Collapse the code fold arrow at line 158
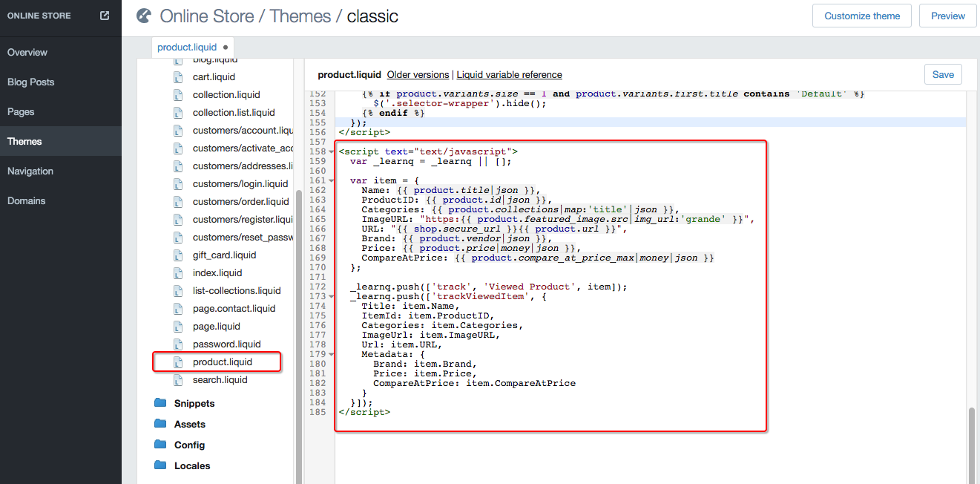Image resolution: width=980 pixels, height=484 pixels. tap(331, 151)
